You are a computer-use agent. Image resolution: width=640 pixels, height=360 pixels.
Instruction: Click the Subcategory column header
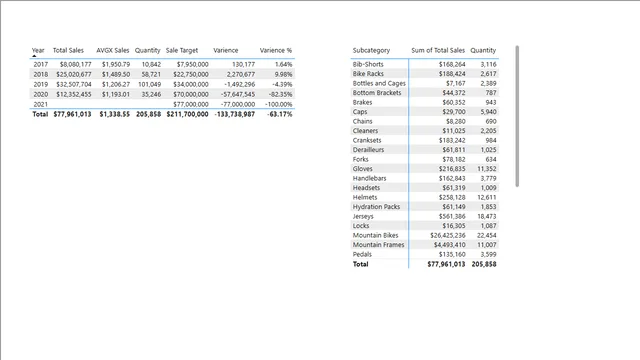371,50
